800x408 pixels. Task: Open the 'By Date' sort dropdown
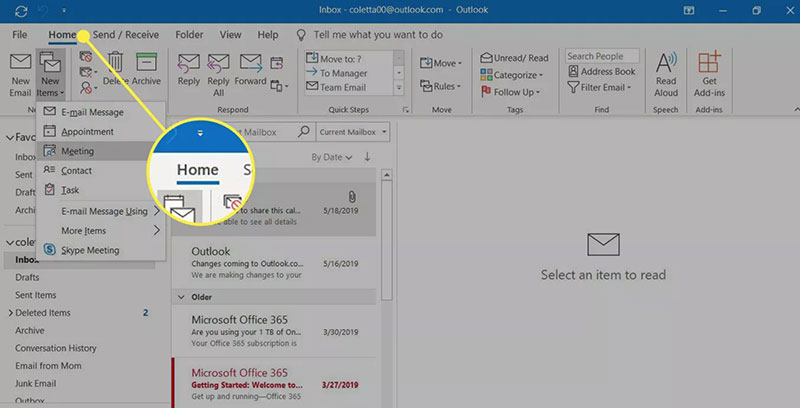point(332,157)
